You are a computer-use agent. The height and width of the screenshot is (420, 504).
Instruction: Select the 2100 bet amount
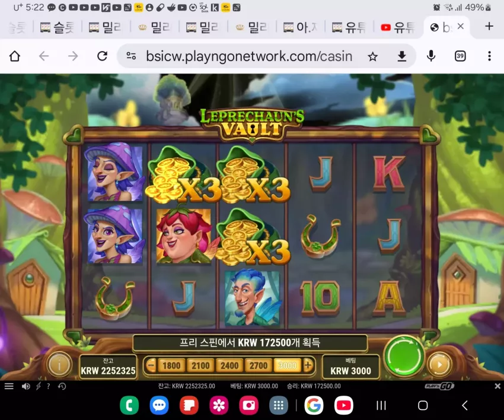click(x=200, y=365)
